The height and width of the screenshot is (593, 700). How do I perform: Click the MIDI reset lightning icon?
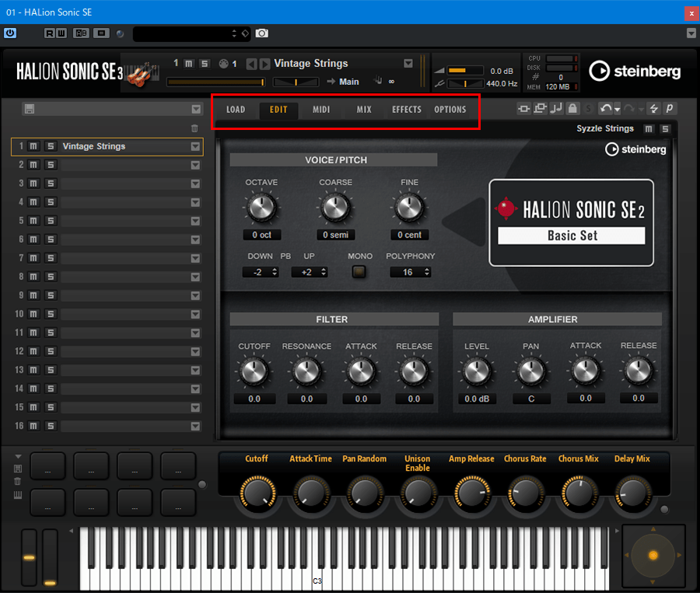click(x=654, y=108)
